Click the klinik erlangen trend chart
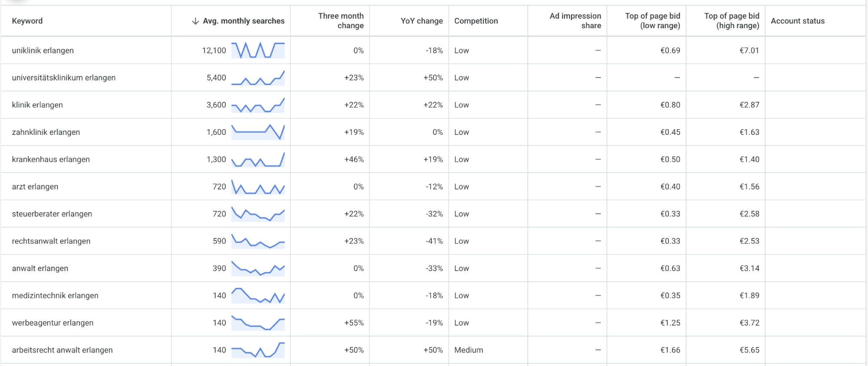 point(258,105)
